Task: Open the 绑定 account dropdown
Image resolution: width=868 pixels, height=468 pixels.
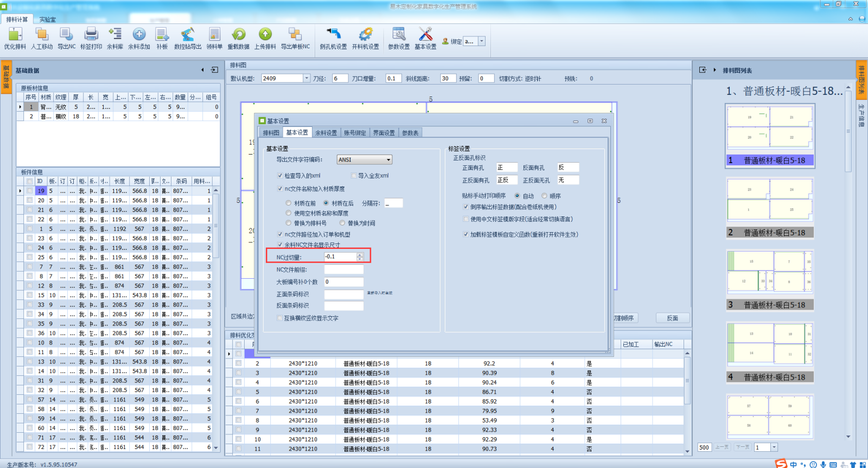Action: (x=481, y=41)
